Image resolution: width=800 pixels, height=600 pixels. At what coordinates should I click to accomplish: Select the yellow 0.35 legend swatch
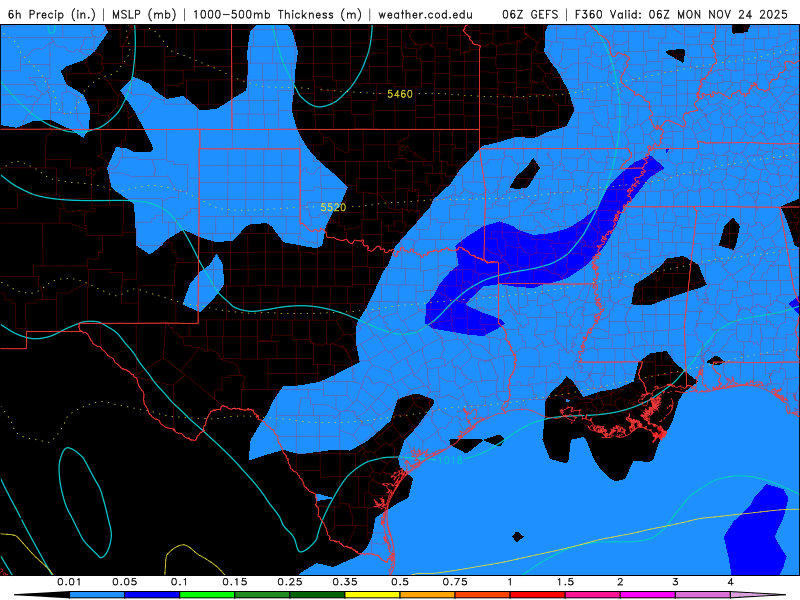[372, 595]
